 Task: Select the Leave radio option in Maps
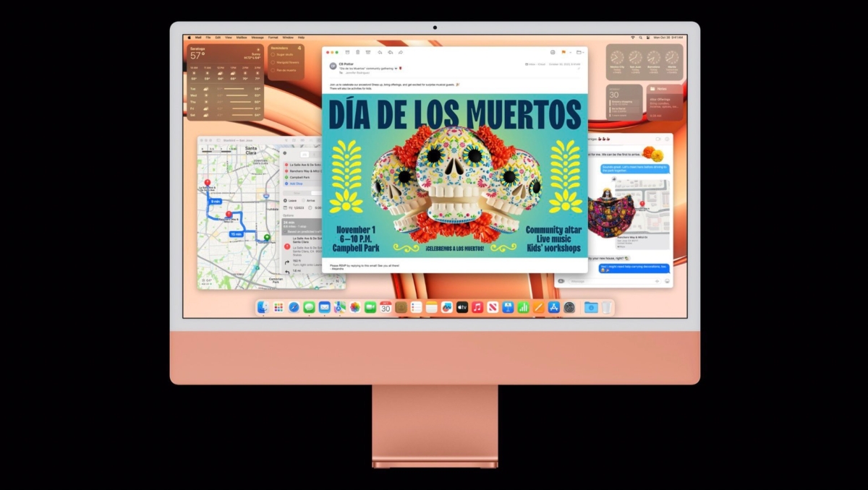coord(286,200)
